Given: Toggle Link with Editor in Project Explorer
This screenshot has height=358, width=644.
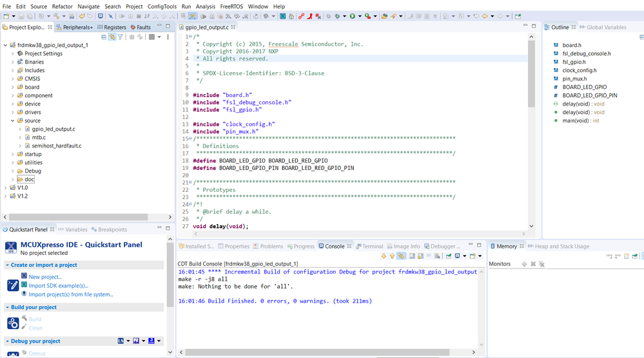Looking at the screenshot, I should pyautogui.click(x=112, y=37).
